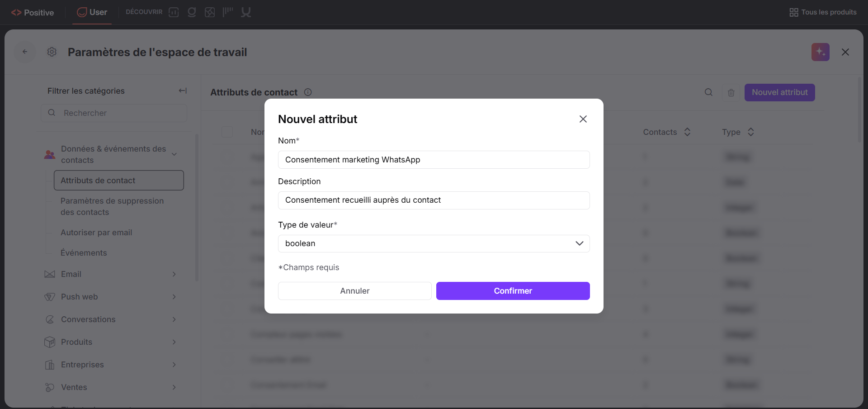Click the Positive logo icon
Screen dimensions: 868x409
tap(16, 13)
